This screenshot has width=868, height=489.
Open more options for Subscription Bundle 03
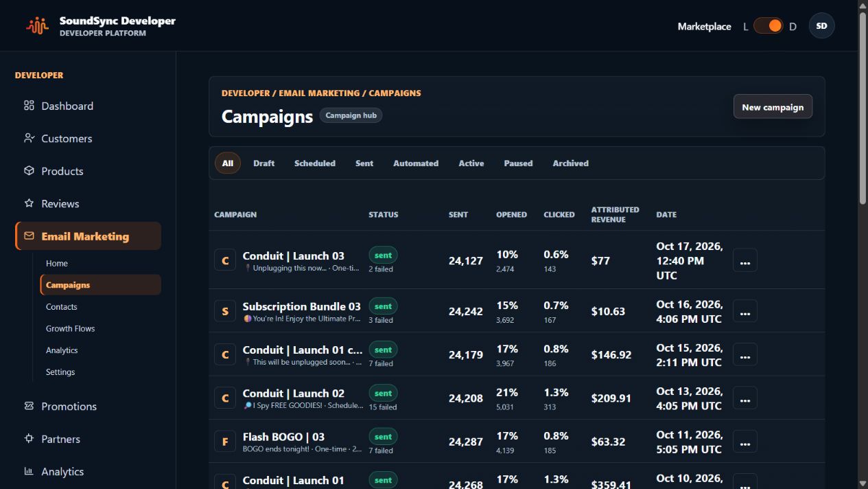(x=745, y=311)
